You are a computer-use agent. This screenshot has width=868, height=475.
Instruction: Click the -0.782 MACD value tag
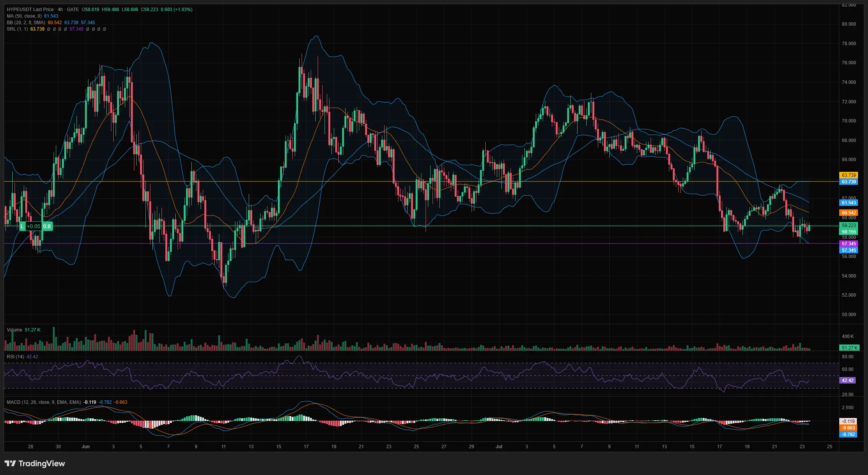(x=849, y=434)
